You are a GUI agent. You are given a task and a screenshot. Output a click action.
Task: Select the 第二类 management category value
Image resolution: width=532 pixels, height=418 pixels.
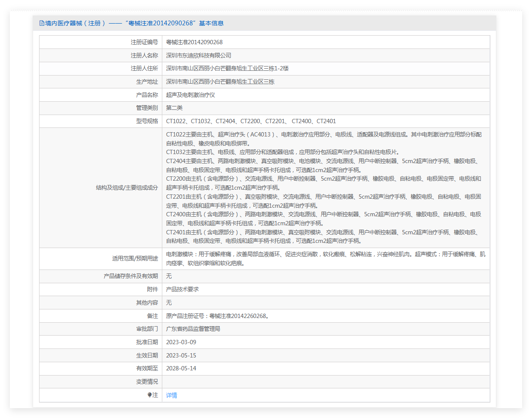(x=174, y=108)
